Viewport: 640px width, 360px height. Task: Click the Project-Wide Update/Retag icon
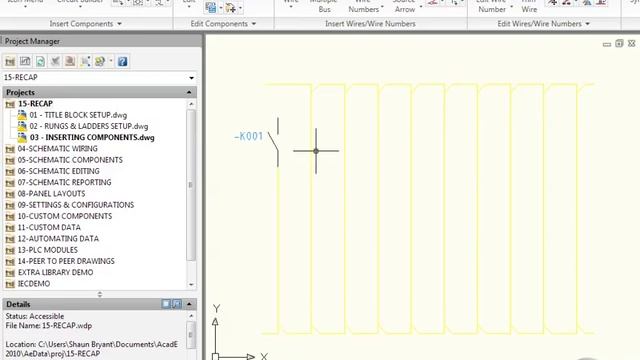pyautogui.click(x=70, y=62)
